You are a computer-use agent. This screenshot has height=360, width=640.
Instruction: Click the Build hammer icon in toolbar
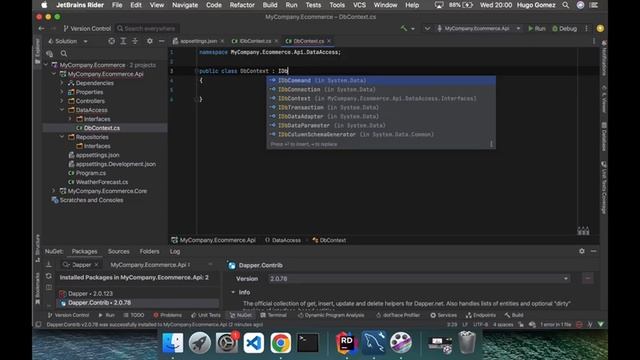pyautogui.click(x=404, y=29)
